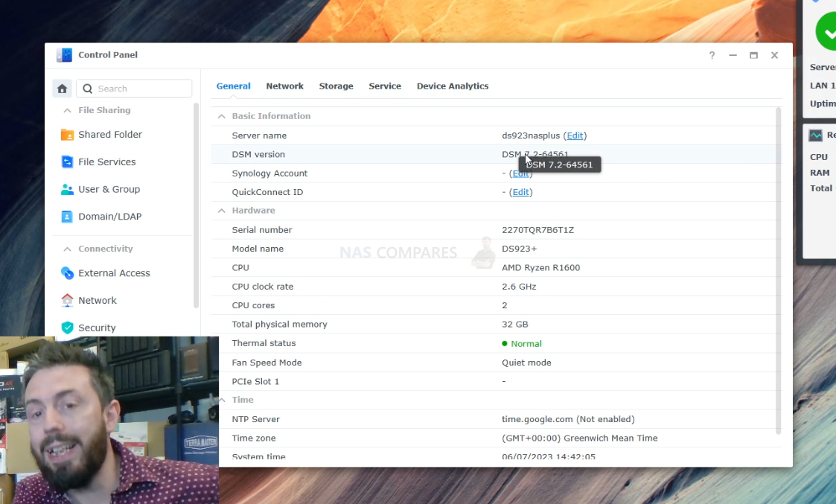Image resolution: width=836 pixels, height=504 pixels.
Task: Click the Greenwich Mean Time zone value
Action: coord(580,438)
